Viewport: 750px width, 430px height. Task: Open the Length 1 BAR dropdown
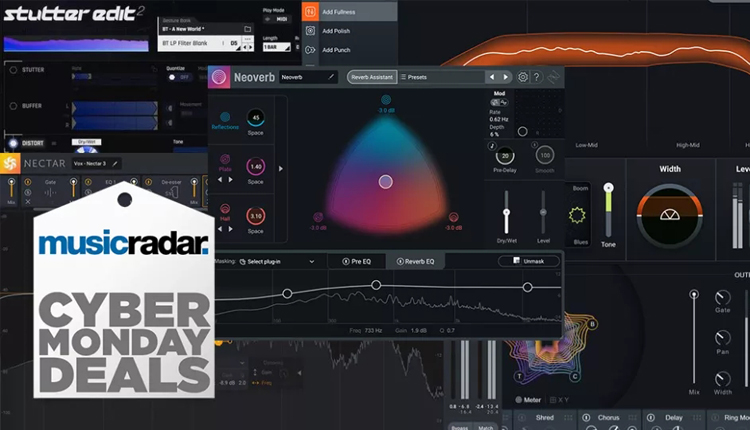point(275,46)
